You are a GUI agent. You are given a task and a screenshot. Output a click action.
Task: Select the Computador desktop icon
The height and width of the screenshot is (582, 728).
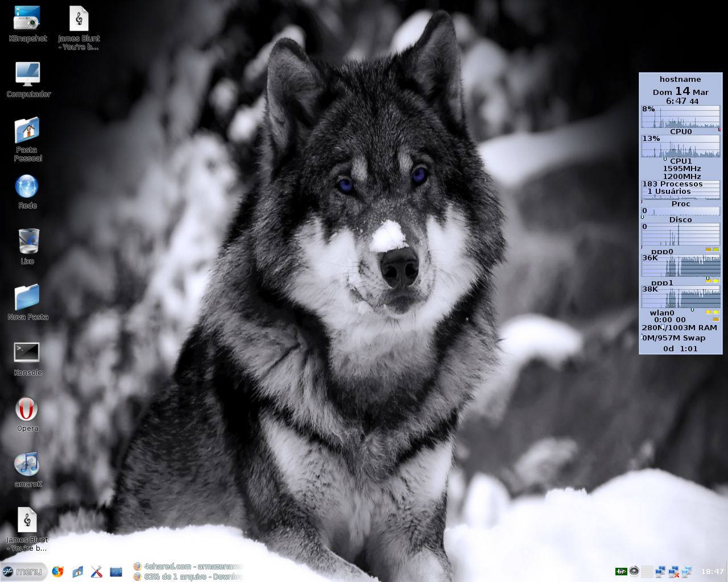(x=28, y=79)
